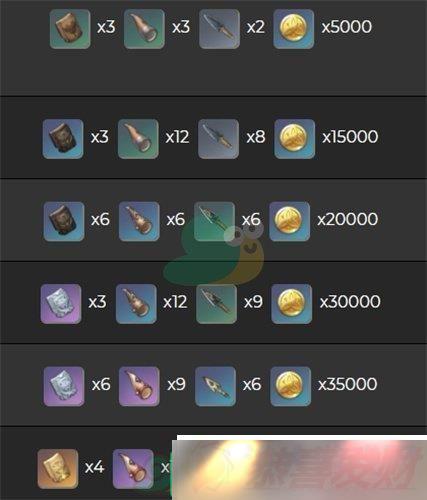The height and width of the screenshot is (500, 427).
Task: Select the horn icon marked x3 in the first row
Action: 144,29
